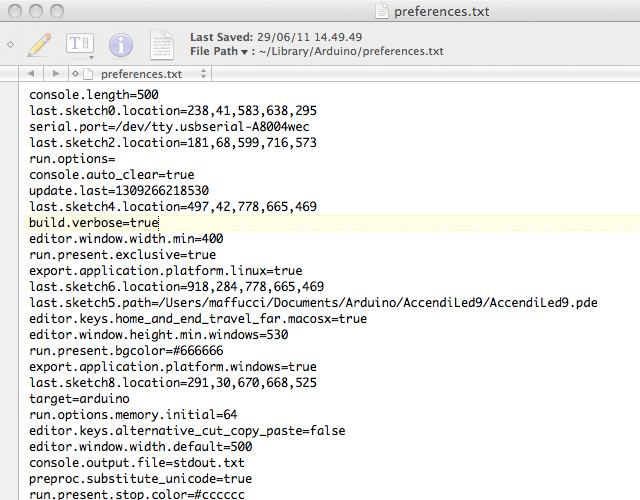Go to previous document with back arrow
The height and width of the screenshot is (500, 640).
pos(32,74)
